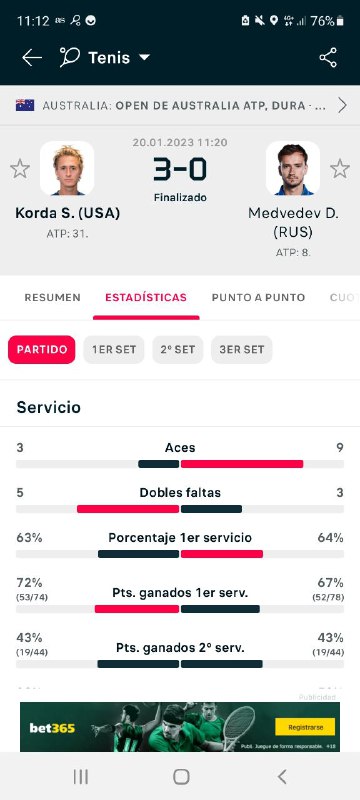
Task: Open Android recent apps button
Action: tap(81, 777)
